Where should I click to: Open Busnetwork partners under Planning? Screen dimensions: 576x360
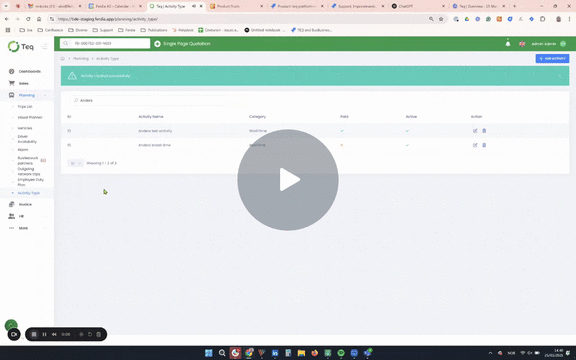pos(28,160)
